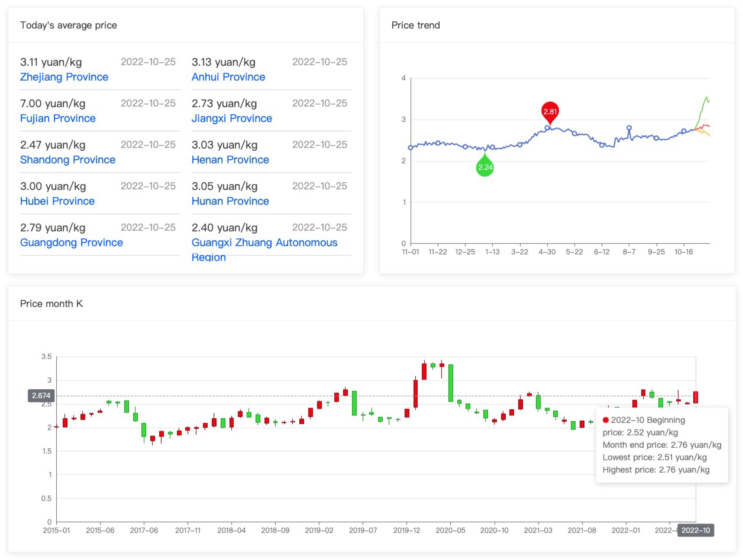The height and width of the screenshot is (560, 743).
Task: Select the Guangdong Province link
Action: (71, 242)
